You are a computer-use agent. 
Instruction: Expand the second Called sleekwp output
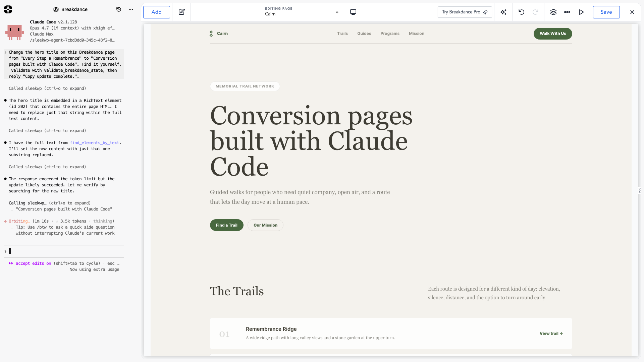(x=47, y=131)
